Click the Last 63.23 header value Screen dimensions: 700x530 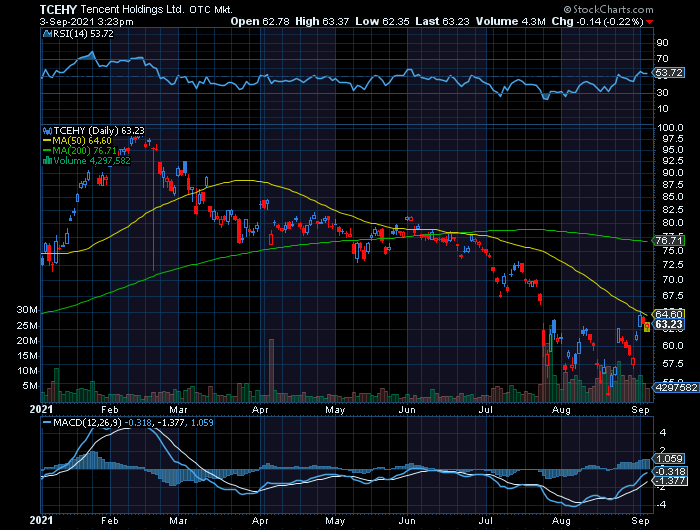click(x=442, y=21)
